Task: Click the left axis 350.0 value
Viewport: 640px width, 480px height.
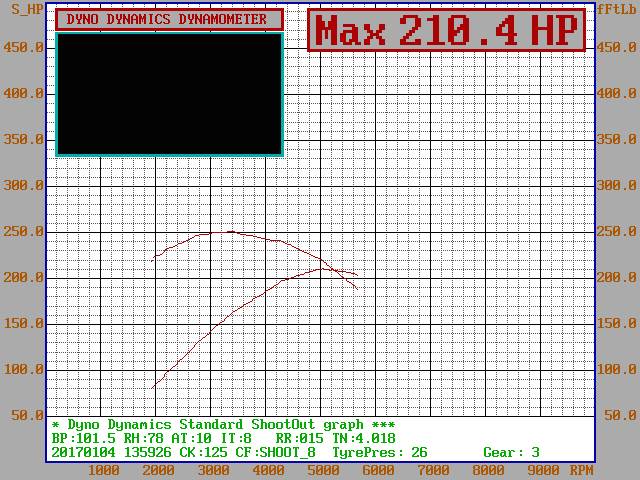Action: point(23,139)
